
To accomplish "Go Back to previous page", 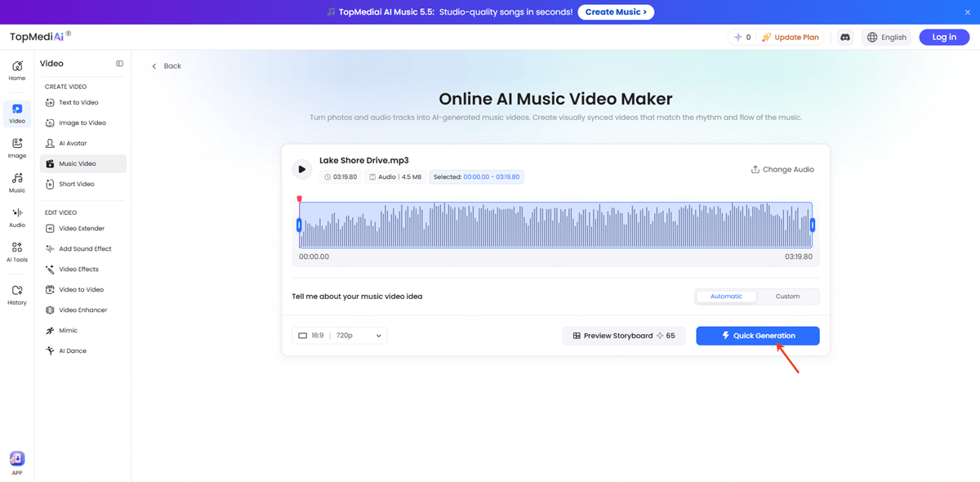I will [167, 66].
